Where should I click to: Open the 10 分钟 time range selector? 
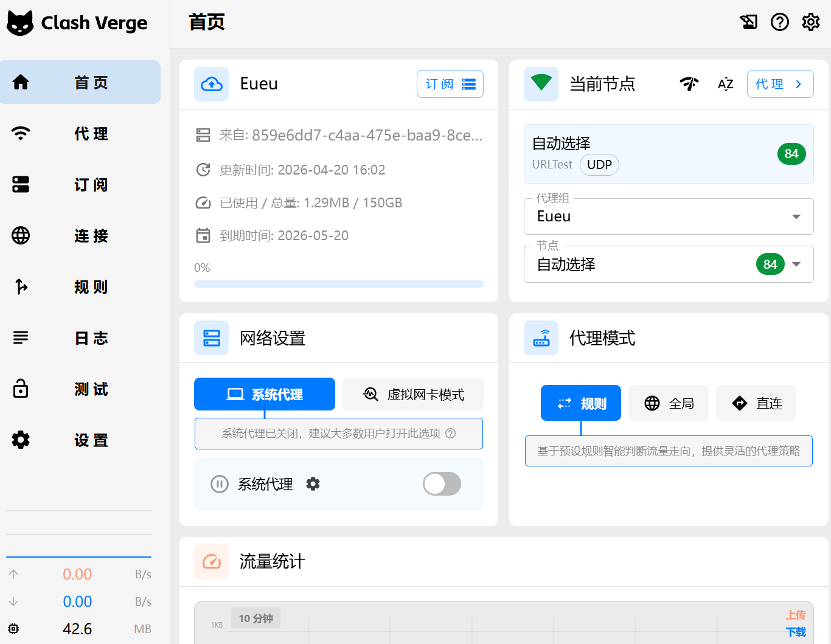[256, 618]
